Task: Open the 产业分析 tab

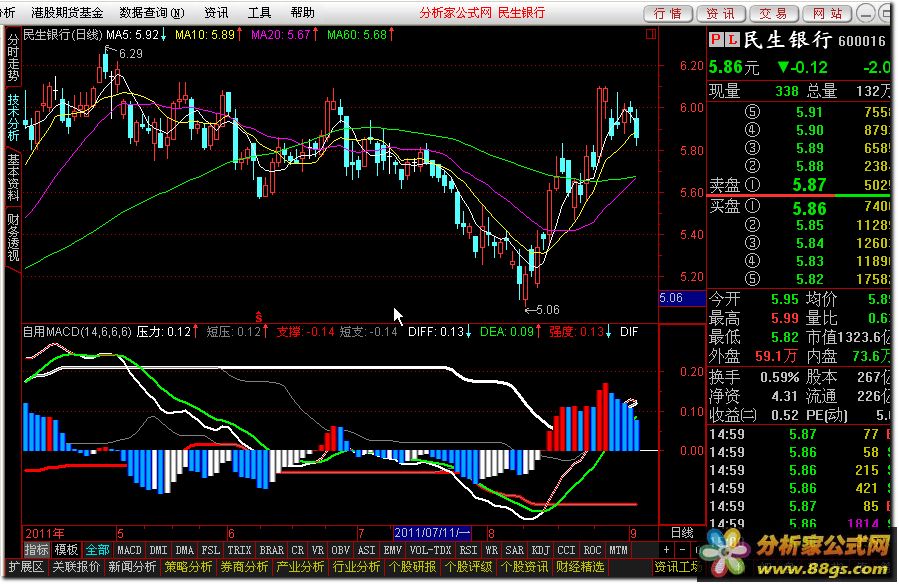Action: tap(300, 567)
